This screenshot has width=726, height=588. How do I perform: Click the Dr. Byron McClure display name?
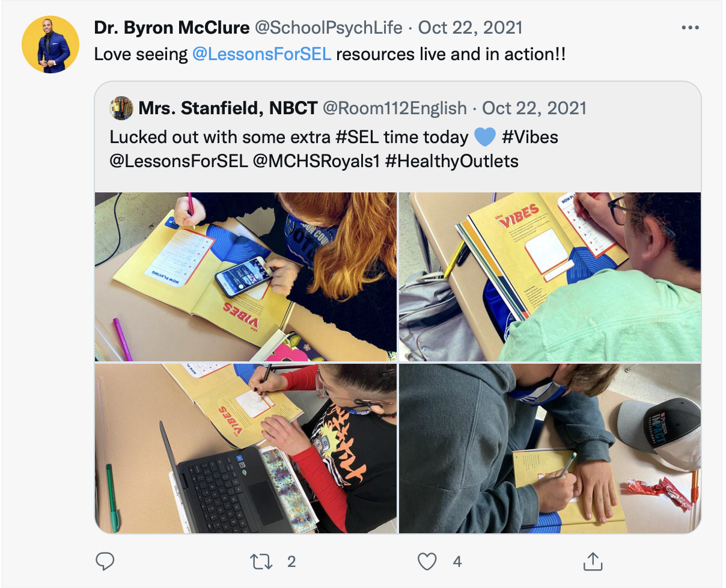[172, 28]
